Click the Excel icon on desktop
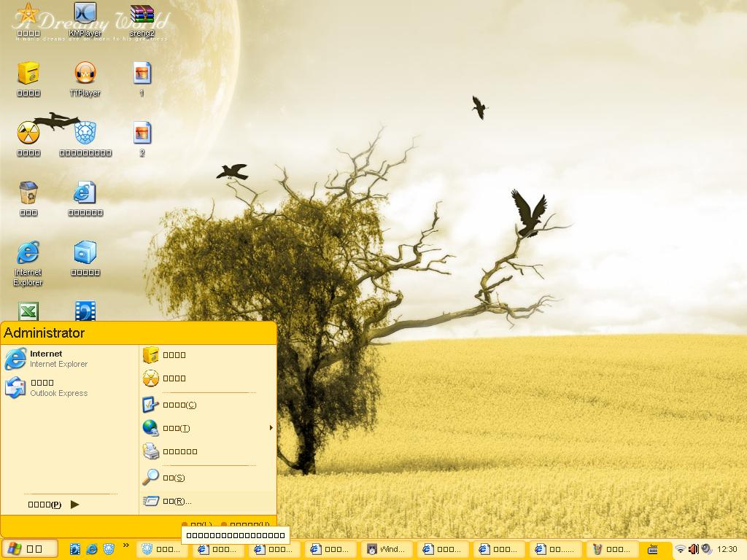The image size is (747, 560). [28, 312]
